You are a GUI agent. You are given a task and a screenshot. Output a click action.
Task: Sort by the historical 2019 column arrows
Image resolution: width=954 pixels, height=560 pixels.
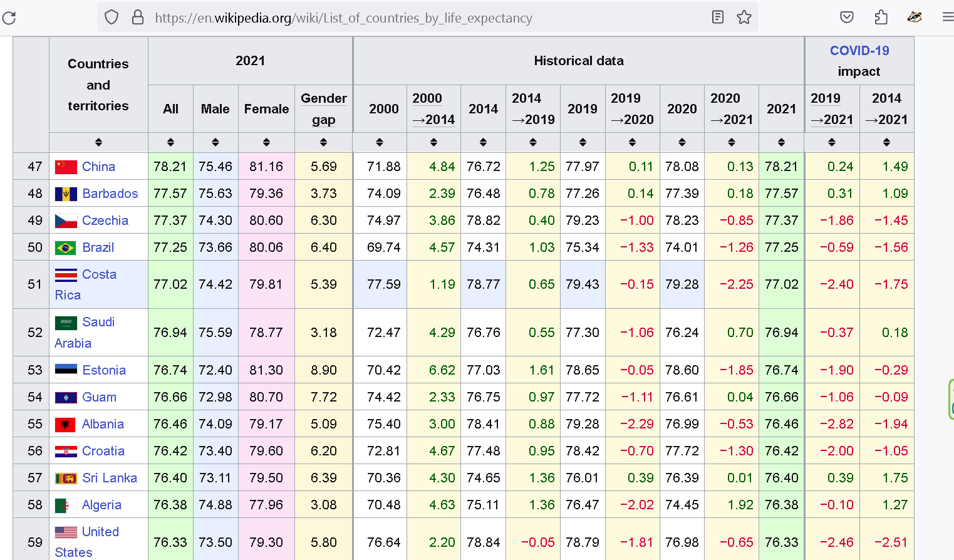583,142
